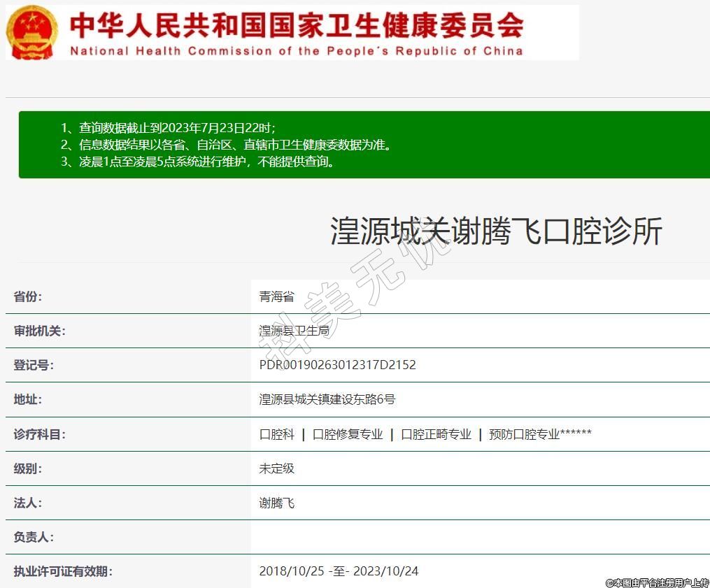Image resolution: width=710 pixels, height=588 pixels.
Task: Click the legal person name 谢腾飞
Action: pos(277,503)
